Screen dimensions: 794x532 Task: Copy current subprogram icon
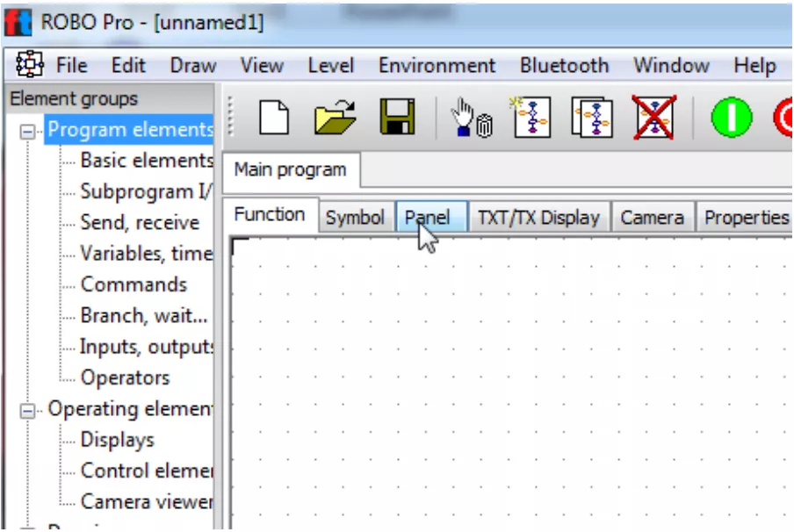[592, 118]
